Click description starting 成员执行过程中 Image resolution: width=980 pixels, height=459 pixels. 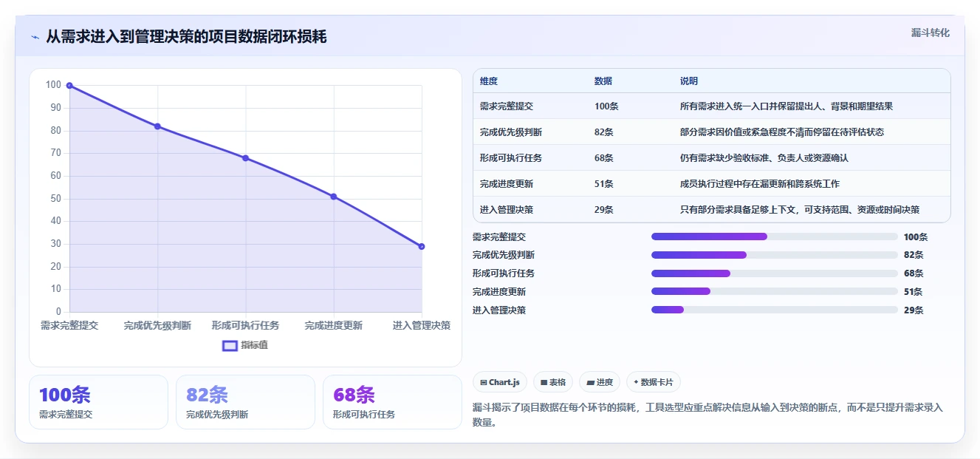[x=760, y=184]
